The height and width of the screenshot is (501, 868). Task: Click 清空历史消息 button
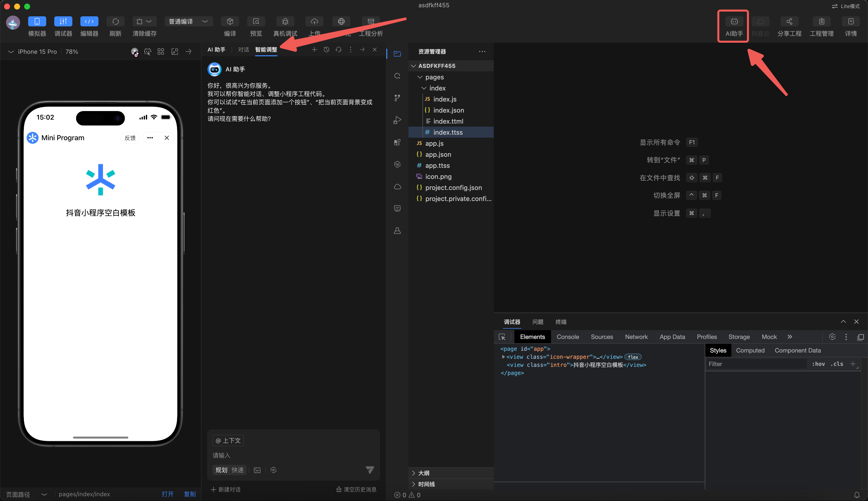(x=356, y=489)
